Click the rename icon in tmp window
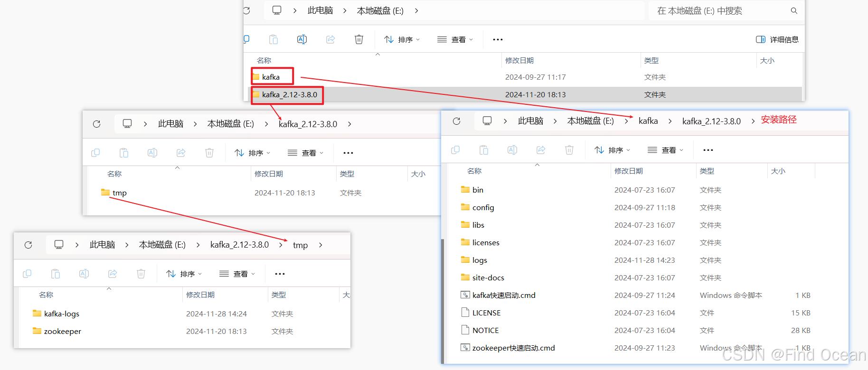This screenshot has width=868, height=370. click(x=84, y=274)
